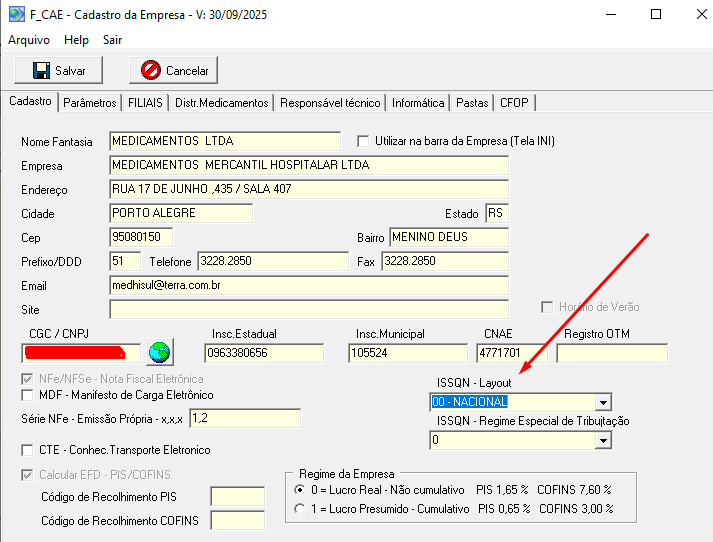Expand the ISSQN - Layout dropdown
Image resolution: width=713 pixels, height=542 pixels.
[x=602, y=402]
